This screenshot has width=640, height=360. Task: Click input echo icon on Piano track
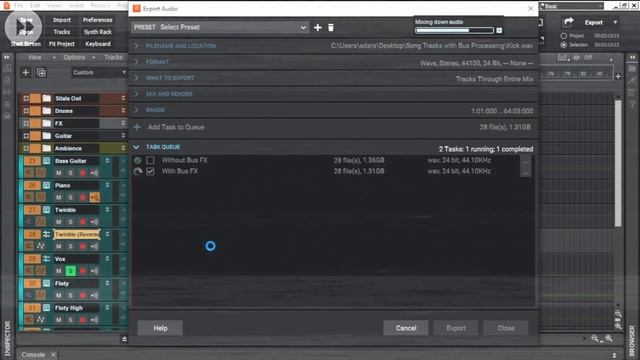point(94,198)
